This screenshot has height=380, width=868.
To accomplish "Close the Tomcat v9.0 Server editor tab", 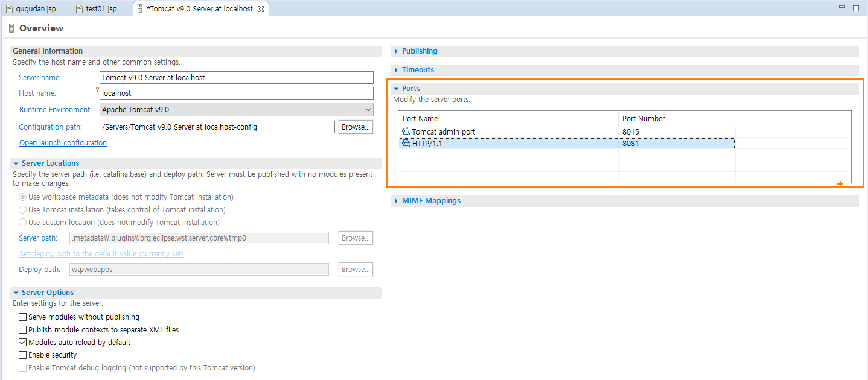I will coord(261,9).
